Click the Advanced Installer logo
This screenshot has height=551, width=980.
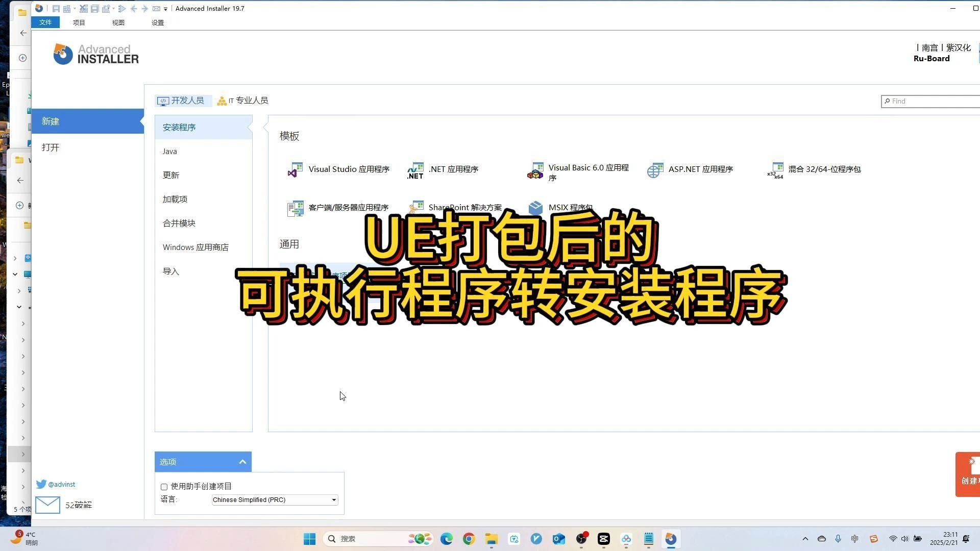pos(96,54)
